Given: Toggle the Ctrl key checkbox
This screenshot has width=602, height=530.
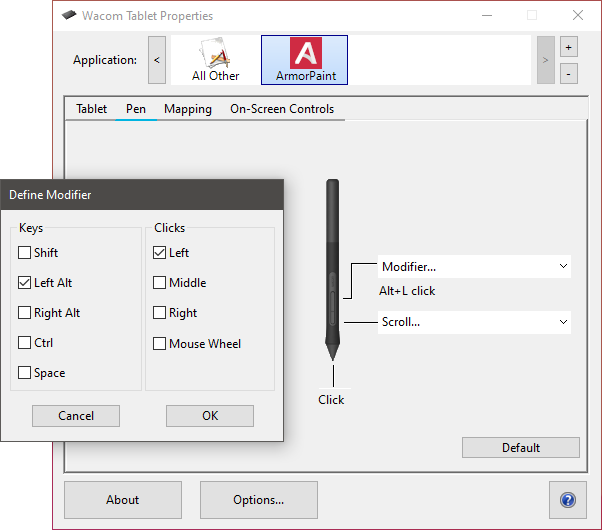Looking at the screenshot, I should (x=25, y=343).
